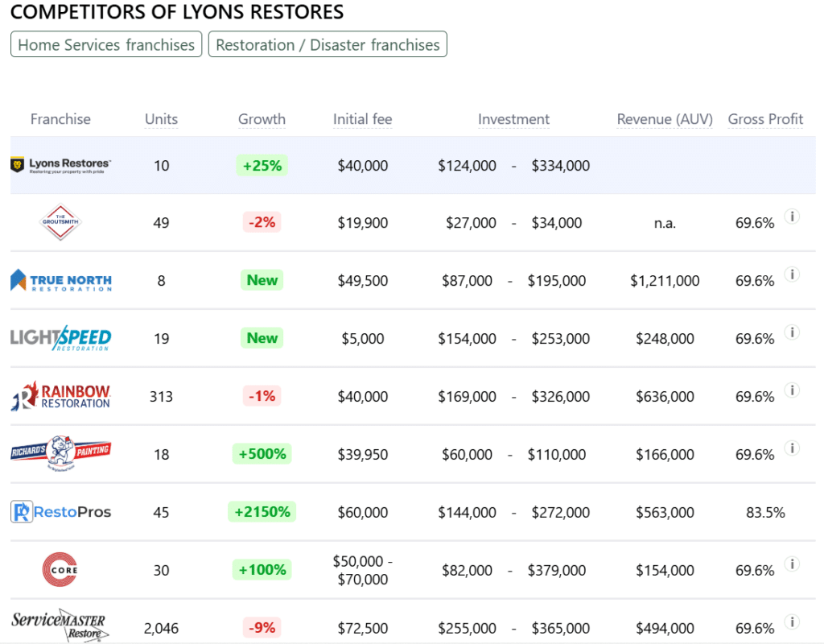Screen dimensions: 824x644
Task: Click the Richard's Painting logo
Action: [61, 453]
